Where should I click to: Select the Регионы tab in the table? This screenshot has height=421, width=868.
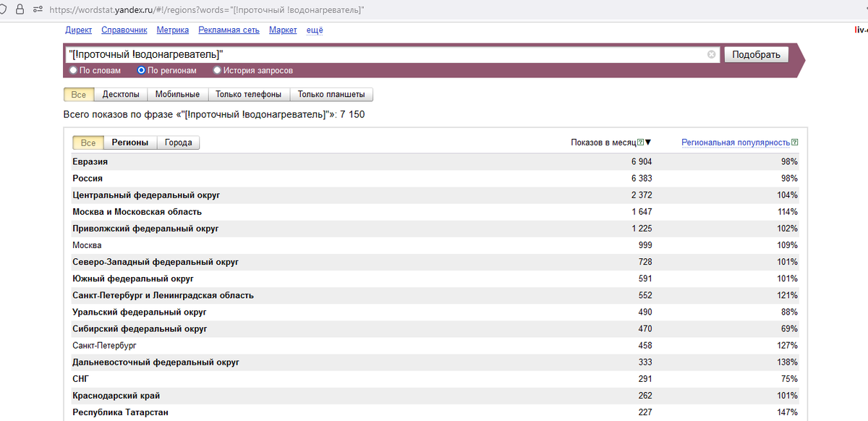point(130,143)
